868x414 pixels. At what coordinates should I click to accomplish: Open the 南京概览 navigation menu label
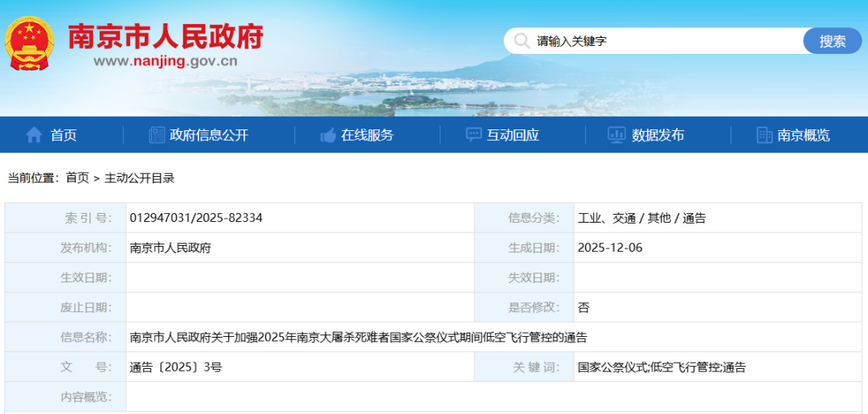pos(804,135)
